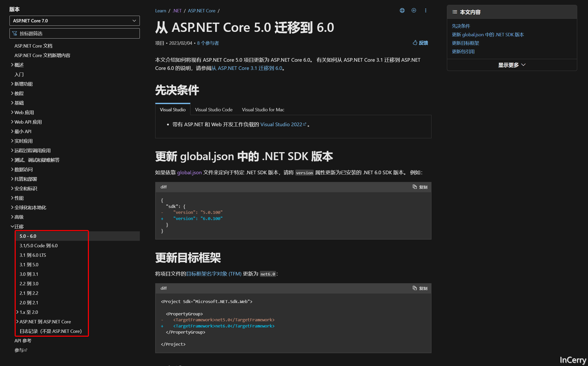Expand the 性能 tree node
This screenshot has height=366, width=588.
[x=12, y=198]
